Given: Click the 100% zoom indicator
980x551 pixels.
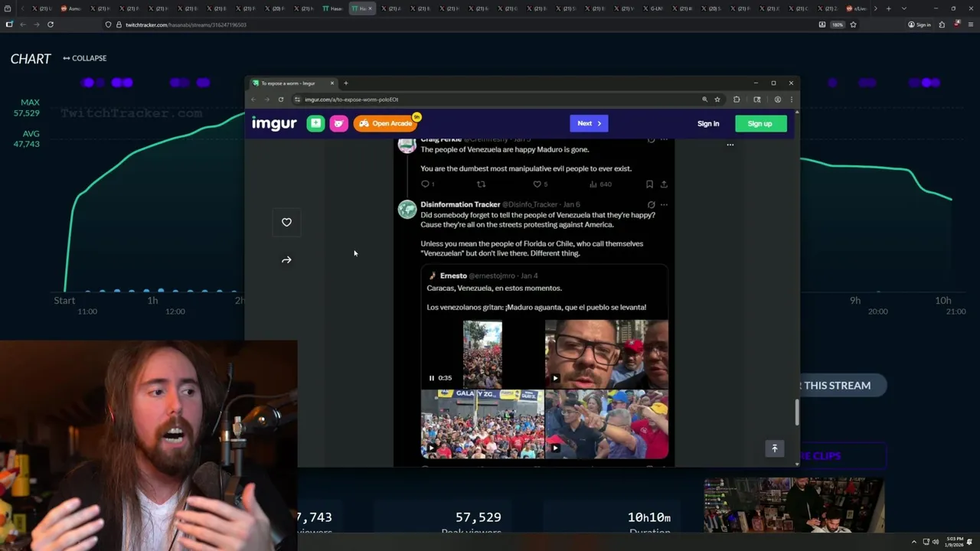Looking at the screenshot, I should [x=838, y=24].
